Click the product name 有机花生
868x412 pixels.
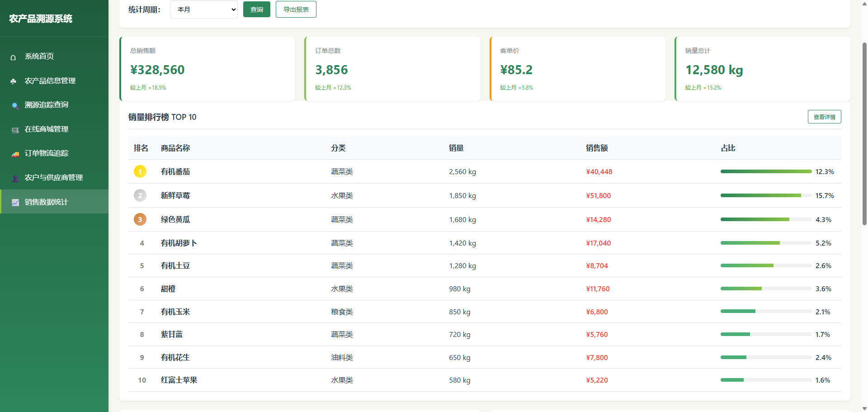click(175, 357)
